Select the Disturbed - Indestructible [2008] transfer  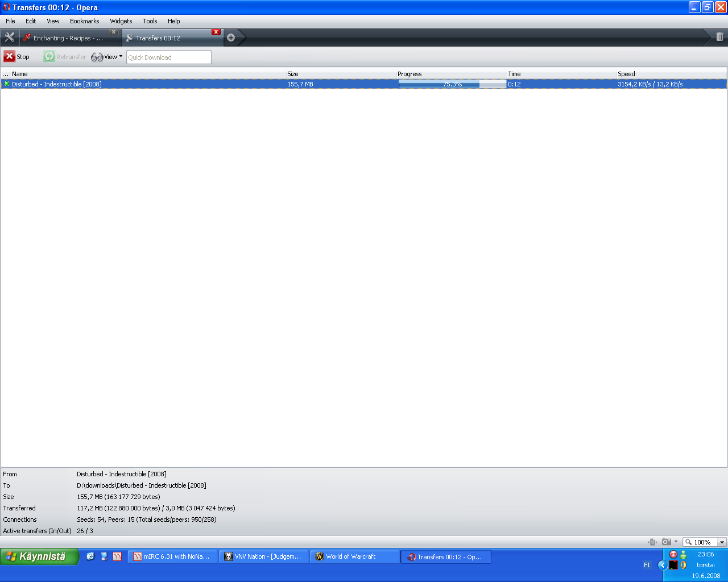pos(364,84)
